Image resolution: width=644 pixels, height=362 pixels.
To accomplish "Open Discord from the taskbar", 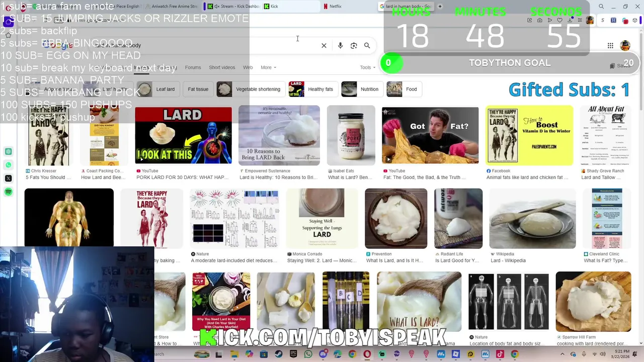I will tap(323, 354).
